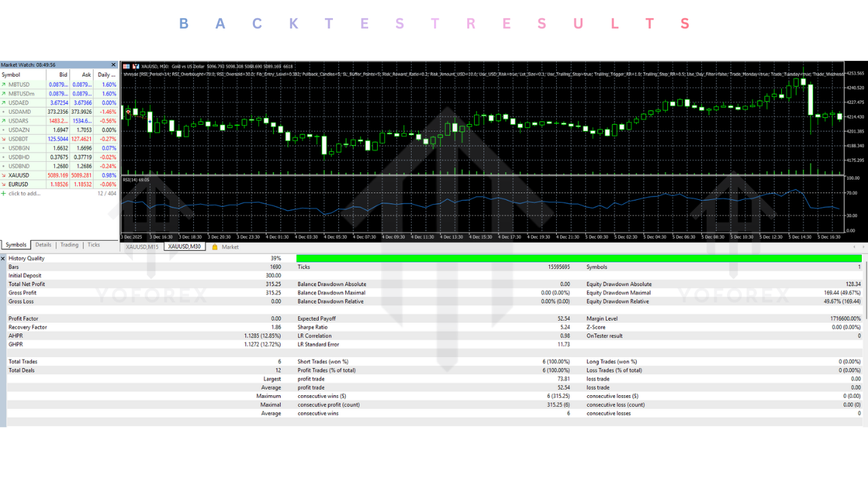Click the 'click to add...' symbol field
868x488 pixels.
point(24,194)
